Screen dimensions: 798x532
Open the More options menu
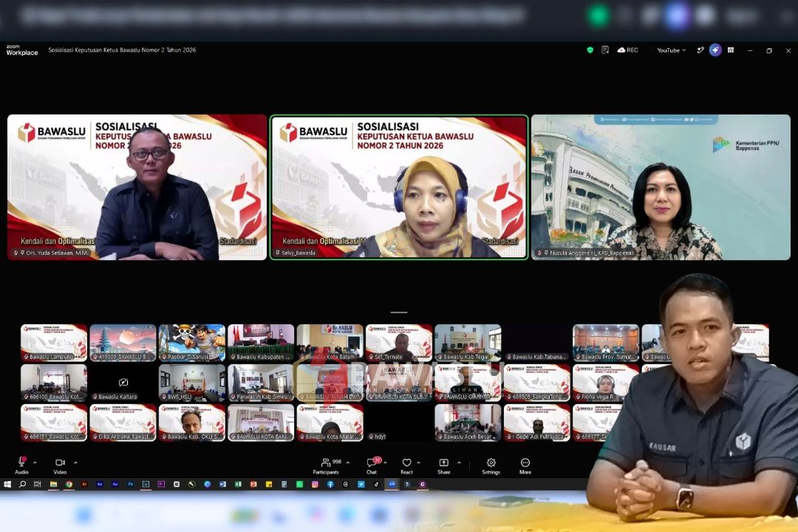(x=525, y=465)
